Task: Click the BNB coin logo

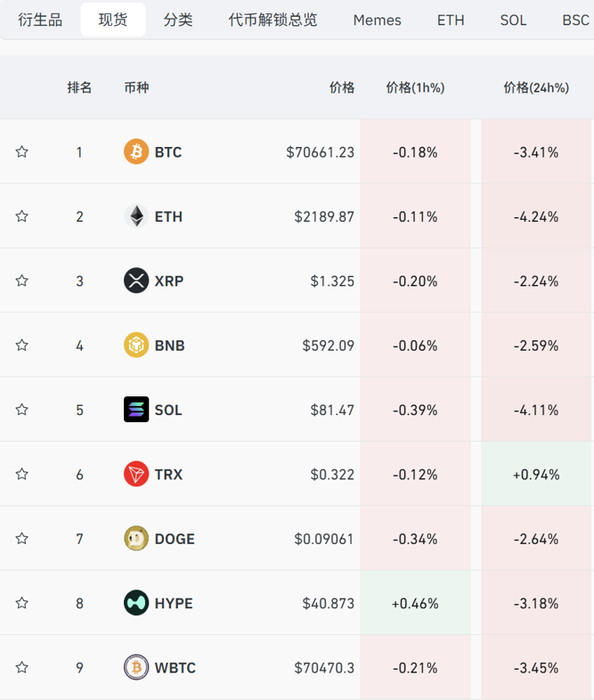Action: (136, 346)
